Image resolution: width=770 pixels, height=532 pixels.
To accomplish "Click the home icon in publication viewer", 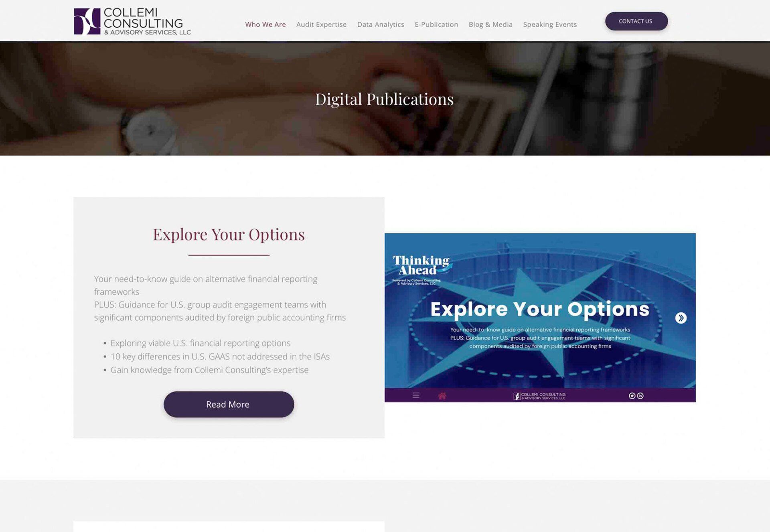I will click(x=442, y=395).
